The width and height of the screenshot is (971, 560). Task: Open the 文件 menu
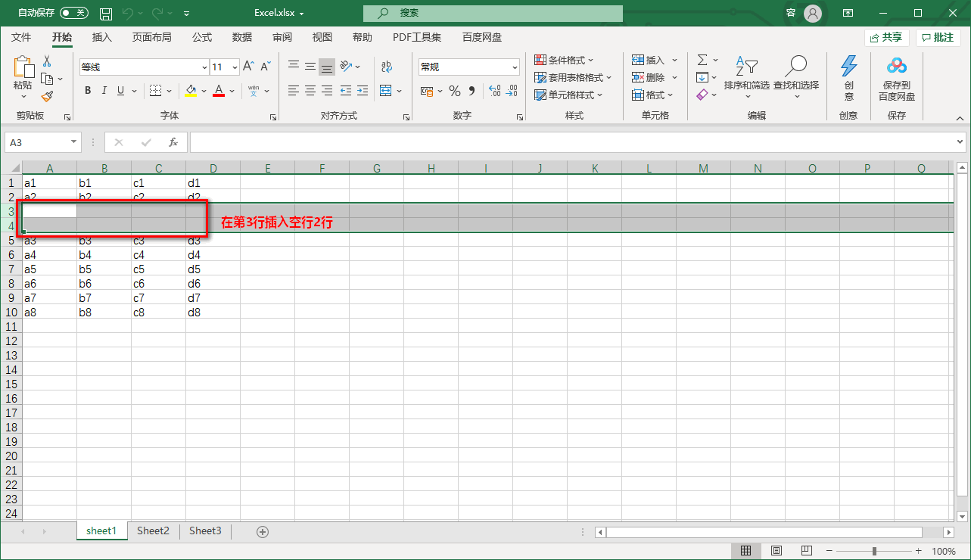[x=22, y=37]
